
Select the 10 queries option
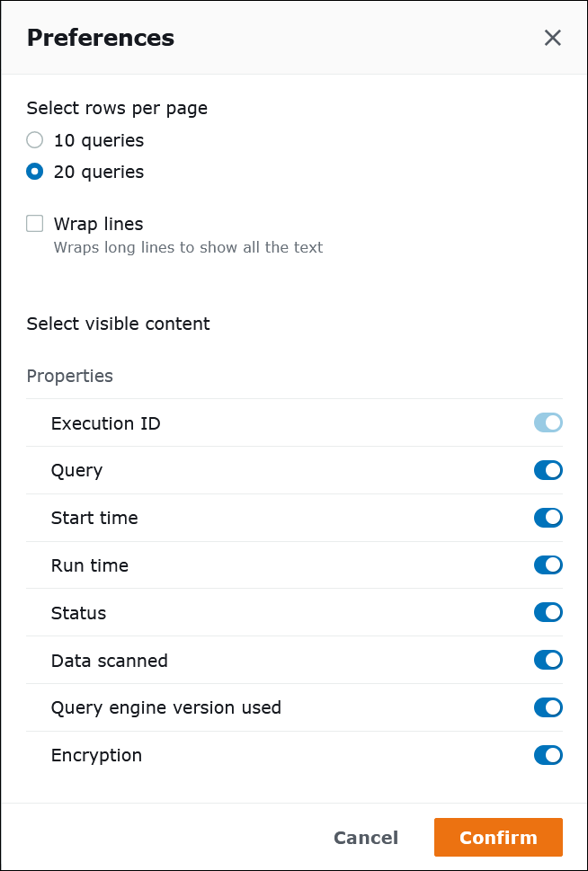34,140
